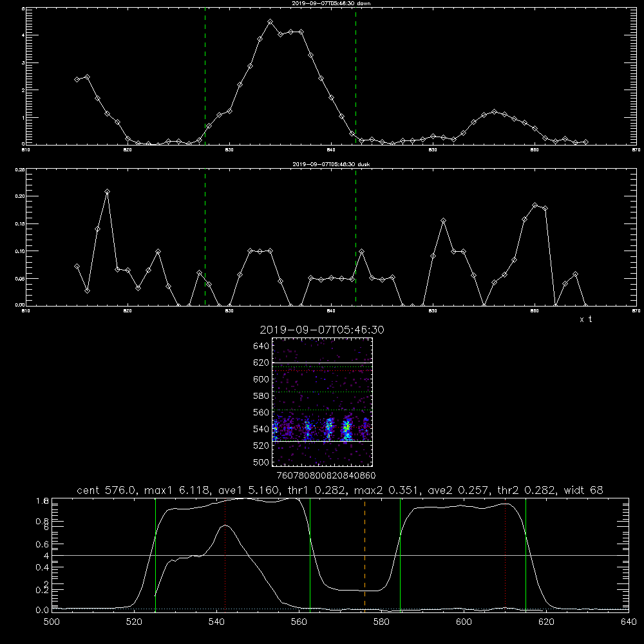This screenshot has width=644, height=644.
Task: Select heatmap y-axis label '540'
Action: [261, 429]
